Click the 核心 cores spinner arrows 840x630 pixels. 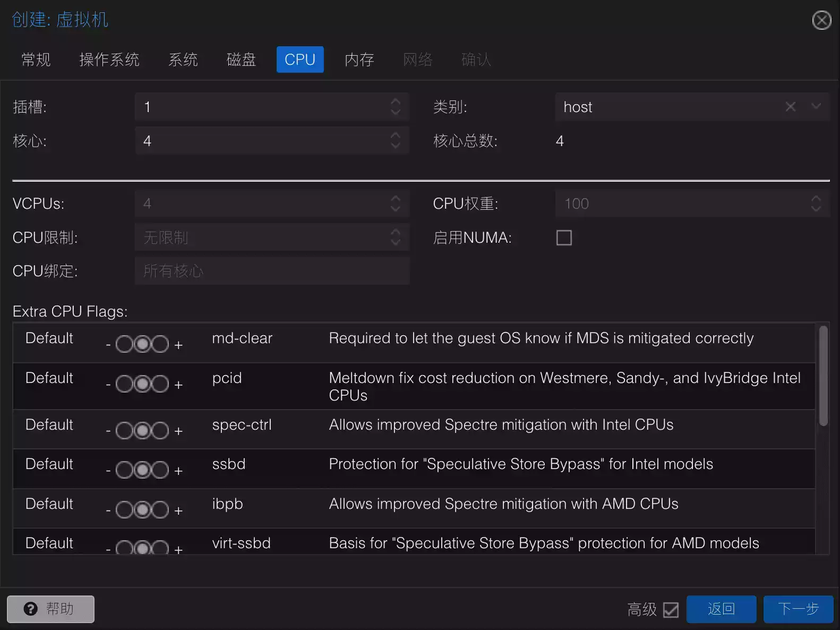pos(395,141)
